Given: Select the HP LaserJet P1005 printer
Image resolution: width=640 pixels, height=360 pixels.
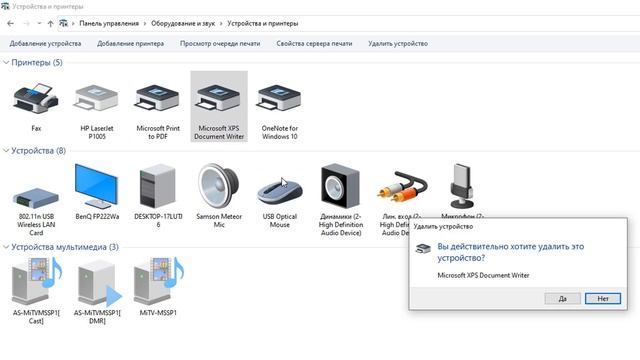Looking at the screenshot, I should (x=97, y=99).
